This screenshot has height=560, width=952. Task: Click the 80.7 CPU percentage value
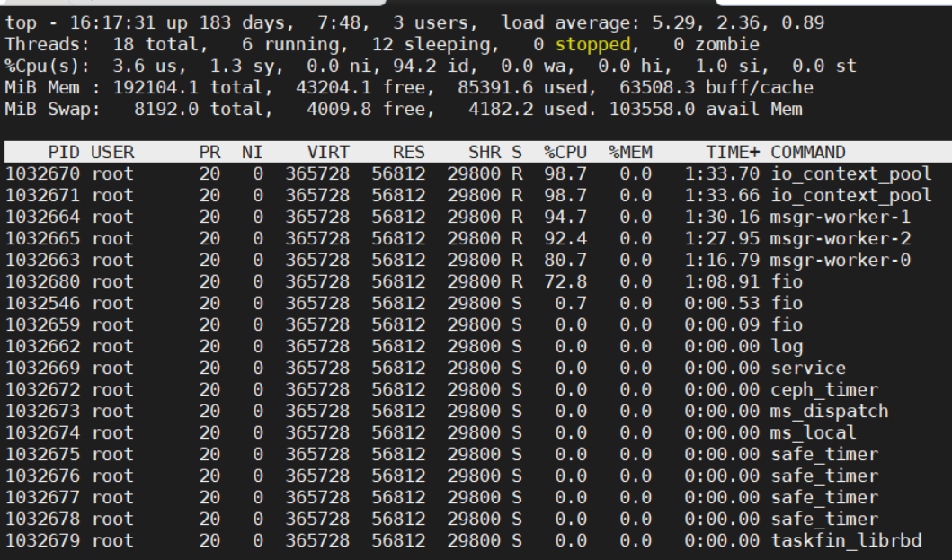tap(565, 260)
